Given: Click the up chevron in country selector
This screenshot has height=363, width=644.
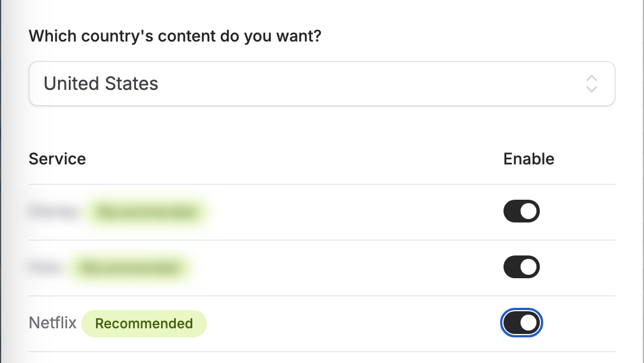Looking at the screenshot, I should (592, 78).
